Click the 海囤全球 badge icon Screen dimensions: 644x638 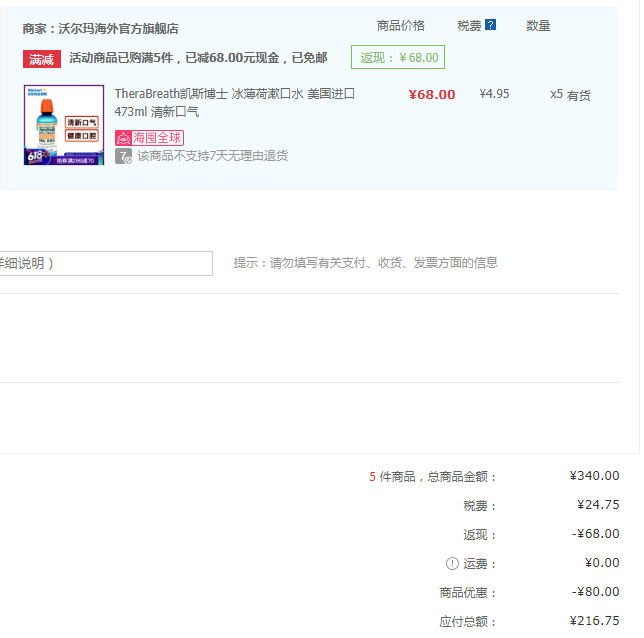coord(149,138)
